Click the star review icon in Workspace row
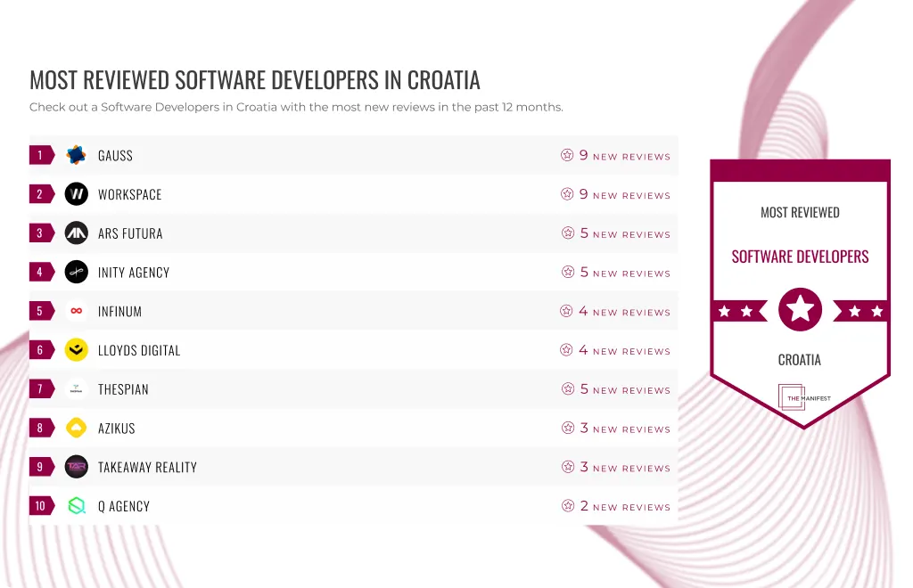Viewport: 913px width, 588px height. coord(567,193)
